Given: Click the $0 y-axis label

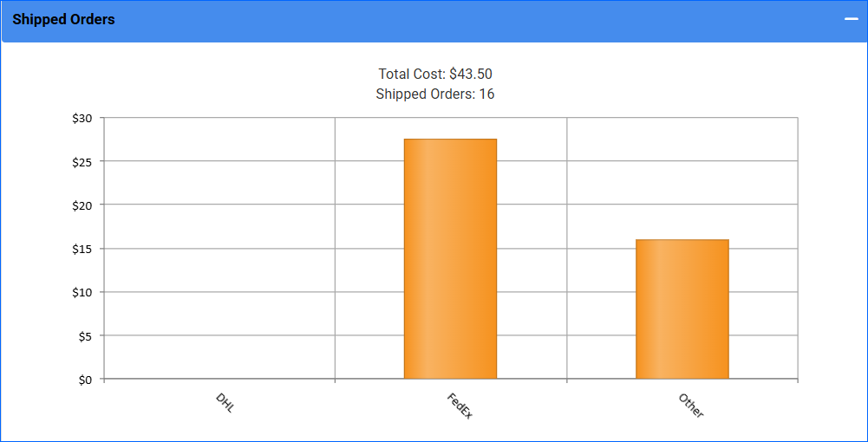Looking at the screenshot, I should point(85,380).
